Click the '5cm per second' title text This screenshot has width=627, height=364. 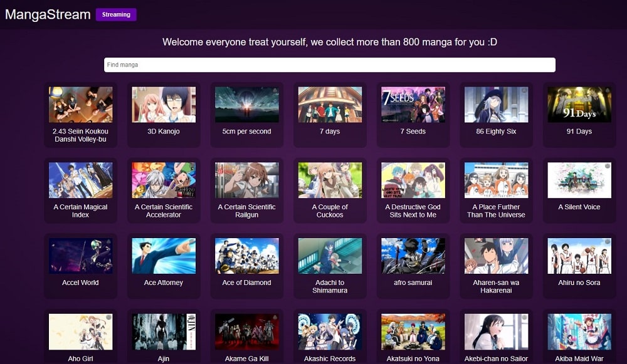pyautogui.click(x=246, y=132)
